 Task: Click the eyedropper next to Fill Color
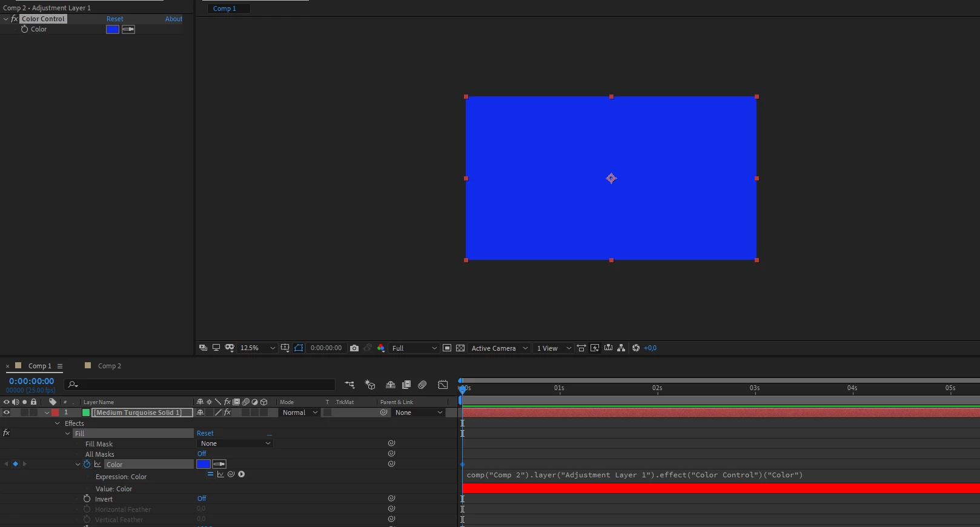point(219,464)
